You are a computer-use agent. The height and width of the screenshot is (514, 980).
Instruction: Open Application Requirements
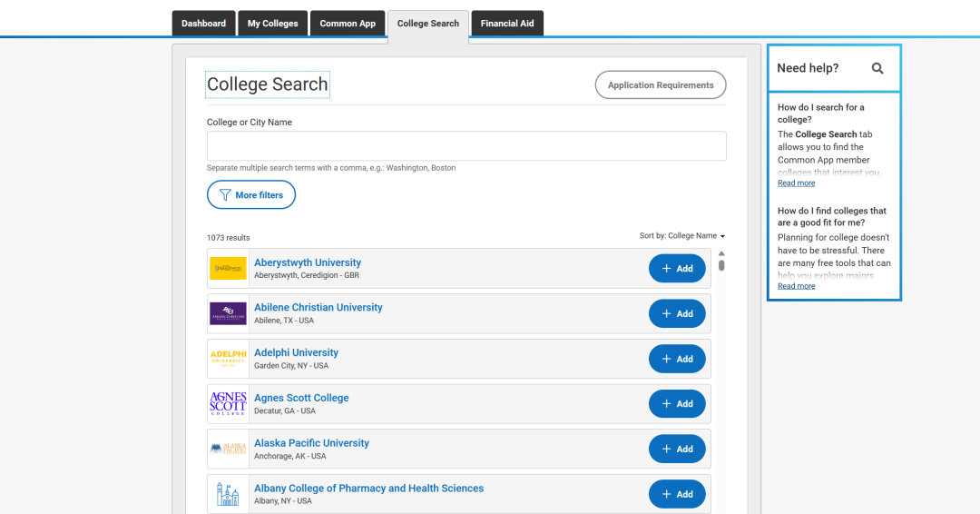point(661,85)
